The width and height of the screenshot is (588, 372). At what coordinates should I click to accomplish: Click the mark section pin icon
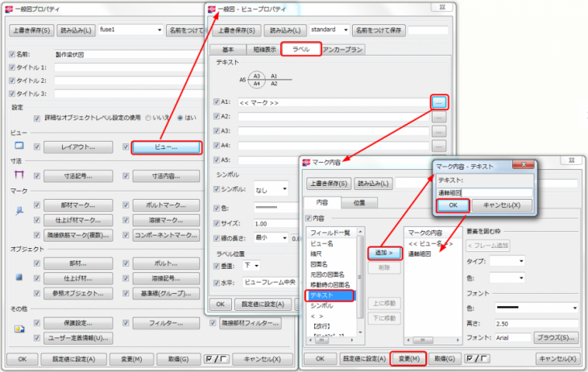tap(19, 211)
